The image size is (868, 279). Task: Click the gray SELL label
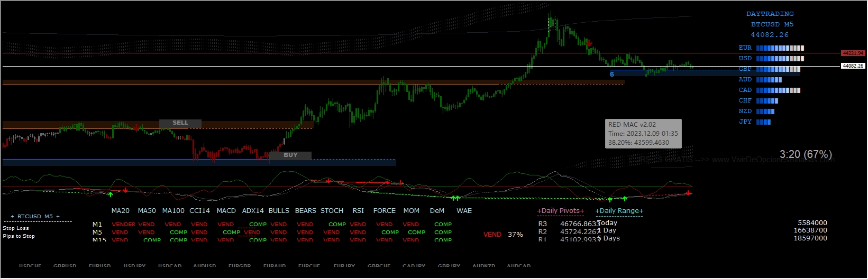(180, 123)
